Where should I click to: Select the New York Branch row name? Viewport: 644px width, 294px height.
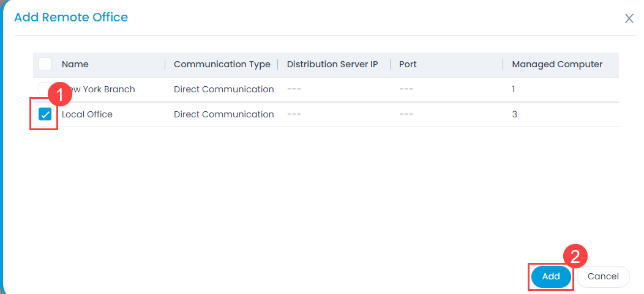(x=101, y=89)
